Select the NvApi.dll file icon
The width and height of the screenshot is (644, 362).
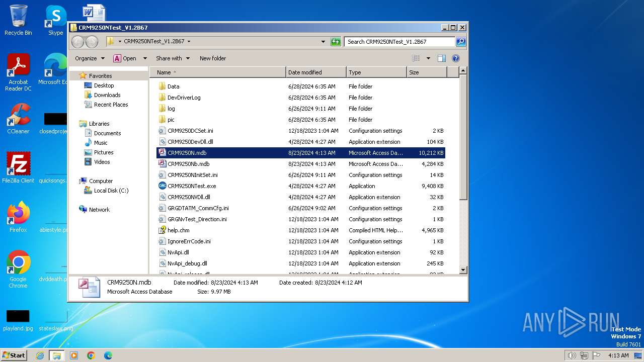[162, 252]
